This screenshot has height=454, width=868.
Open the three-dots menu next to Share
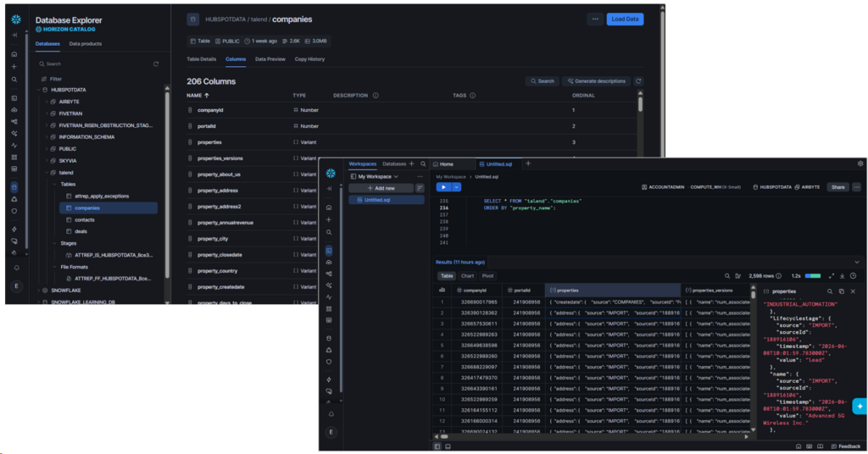856,187
